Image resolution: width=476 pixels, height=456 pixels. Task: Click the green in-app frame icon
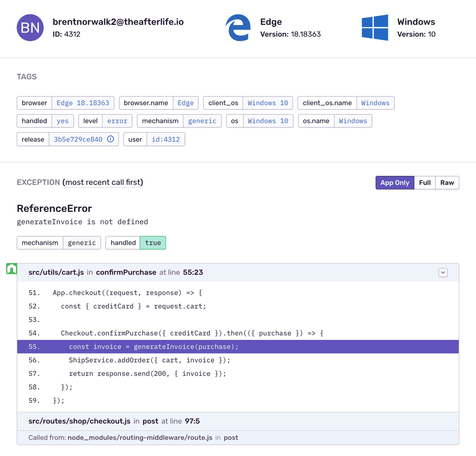point(12,269)
